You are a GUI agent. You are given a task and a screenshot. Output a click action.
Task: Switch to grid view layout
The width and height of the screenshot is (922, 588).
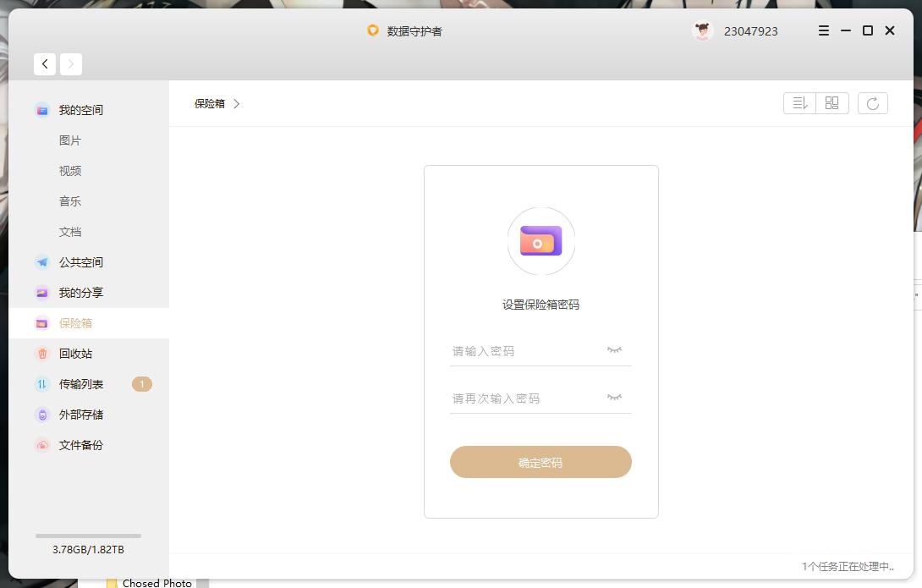tap(831, 102)
